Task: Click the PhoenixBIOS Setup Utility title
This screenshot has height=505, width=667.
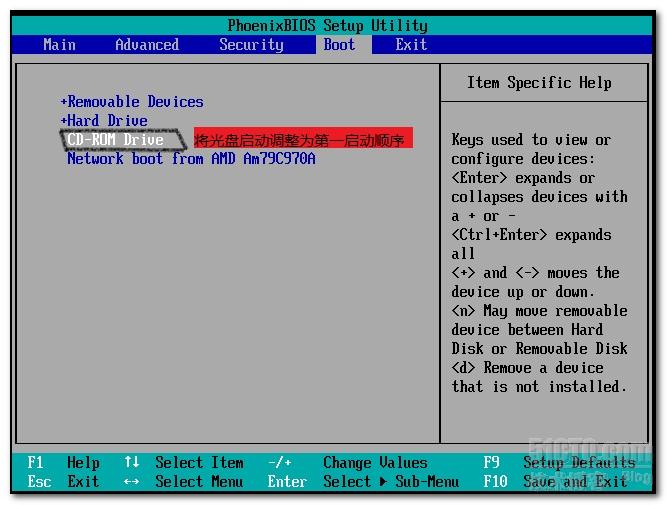Action: tap(328, 26)
